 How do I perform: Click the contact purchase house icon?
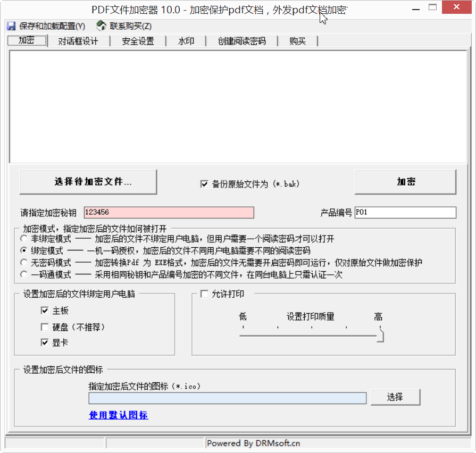pyautogui.click(x=102, y=26)
